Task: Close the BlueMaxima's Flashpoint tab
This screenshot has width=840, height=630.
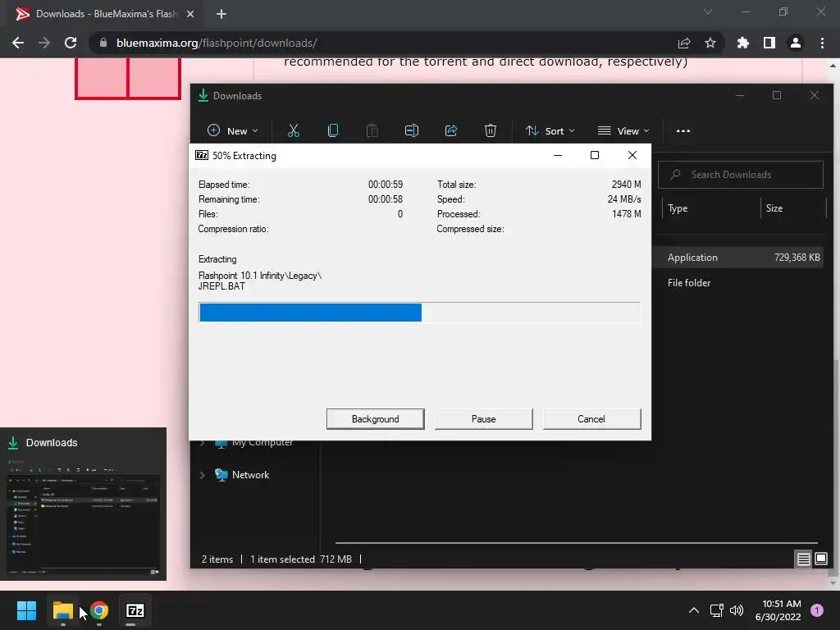Action: coord(190,14)
